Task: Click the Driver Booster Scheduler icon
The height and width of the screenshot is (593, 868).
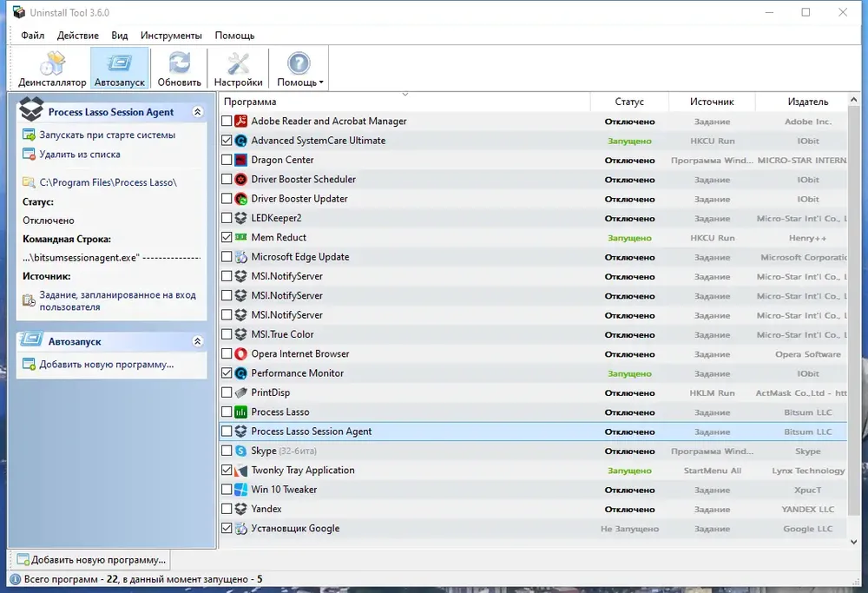Action: (x=240, y=179)
